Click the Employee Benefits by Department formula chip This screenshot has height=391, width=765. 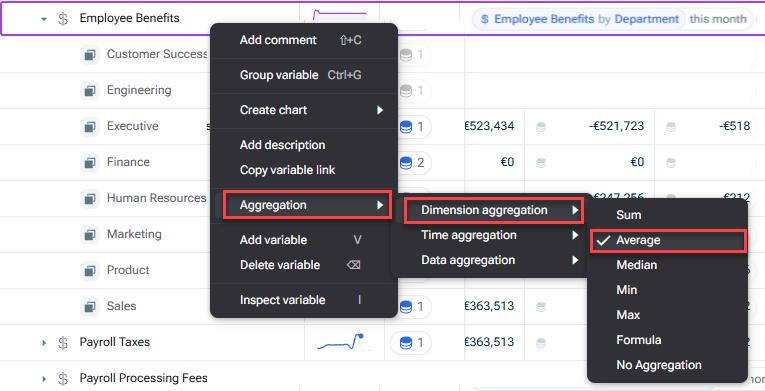(x=579, y=20)
